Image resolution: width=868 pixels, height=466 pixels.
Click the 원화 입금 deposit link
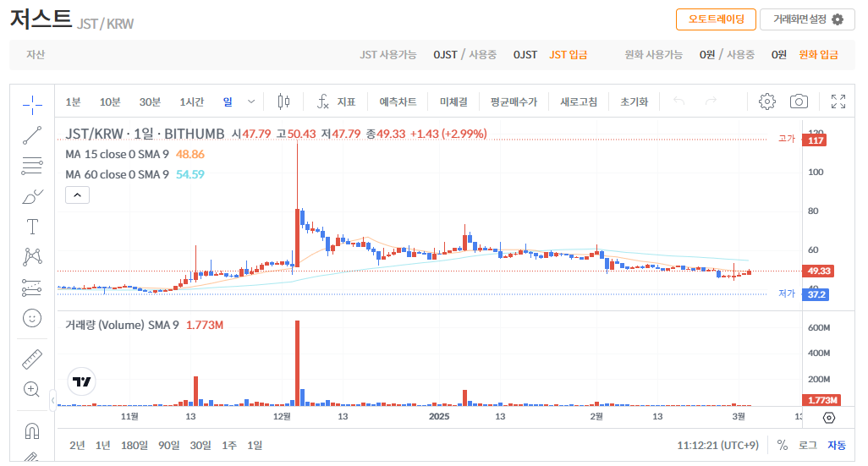818,54
